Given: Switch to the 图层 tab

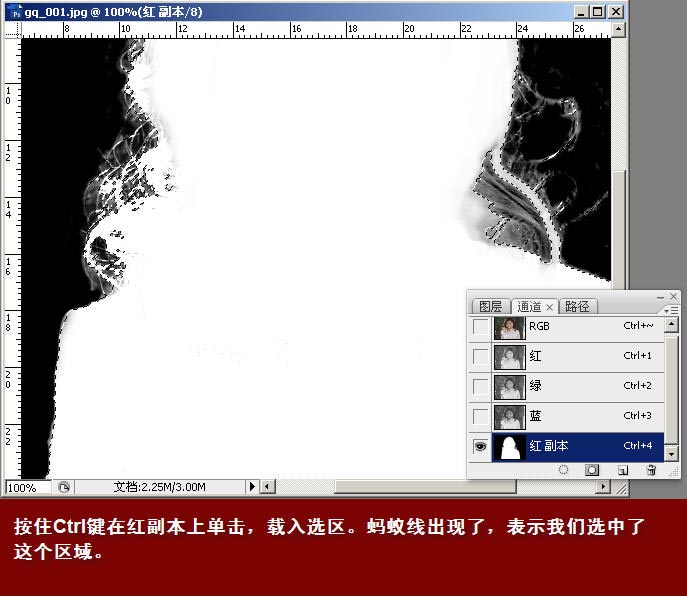Looking at the screenshot, I should (x=490, y=307).
